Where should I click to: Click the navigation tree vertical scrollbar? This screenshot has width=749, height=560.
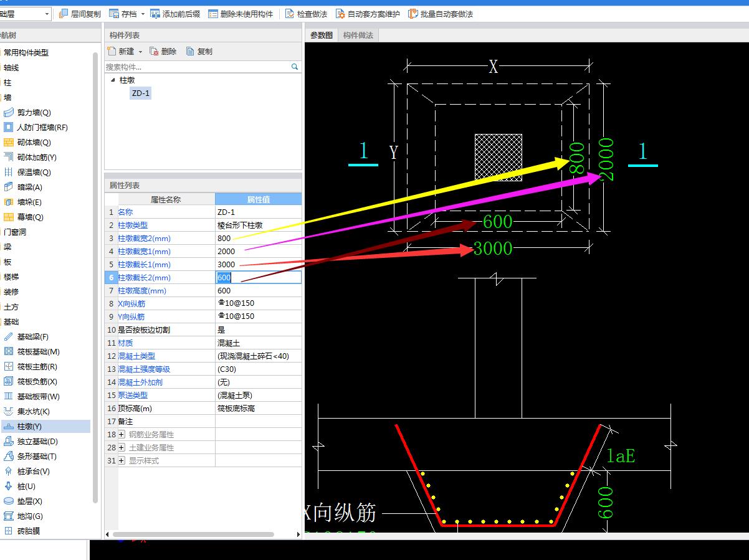coord(95,277)
